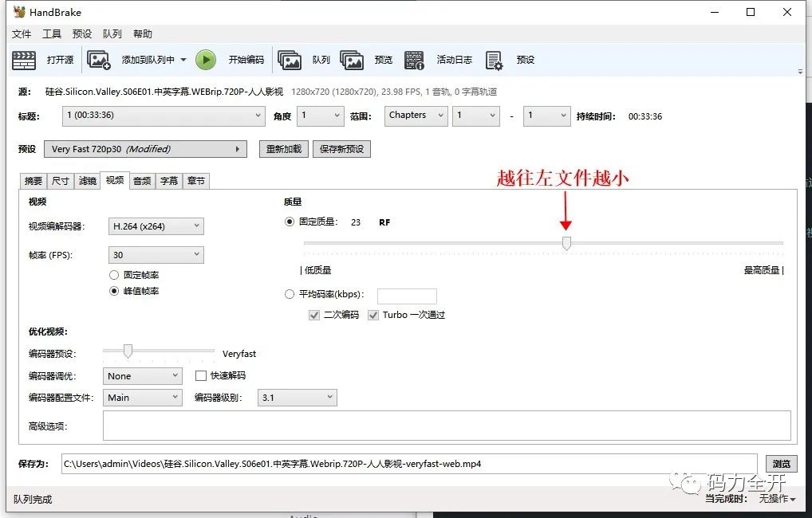Image resolution: width=812 pixels, height=518 pixels.
Task: Open the end chapter dropdown
Action: pyautogui.click(x=547, y=116)
